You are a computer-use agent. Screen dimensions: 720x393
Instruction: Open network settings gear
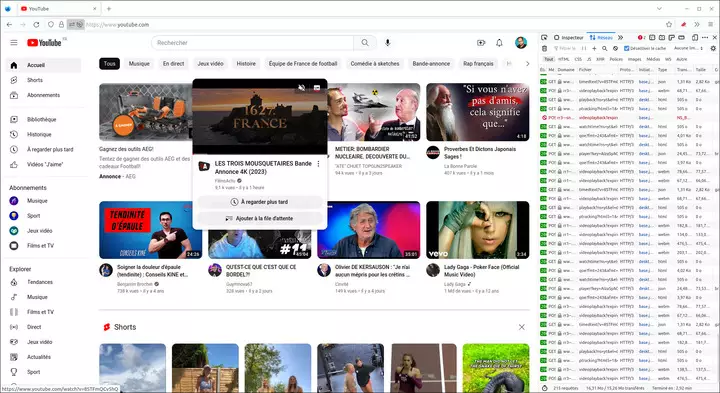click(713, 48)
